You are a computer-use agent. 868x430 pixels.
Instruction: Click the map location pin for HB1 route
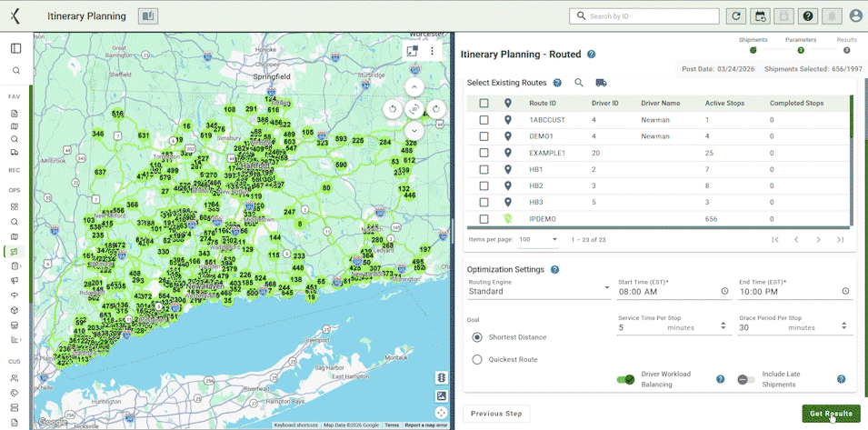pos(508,169)
